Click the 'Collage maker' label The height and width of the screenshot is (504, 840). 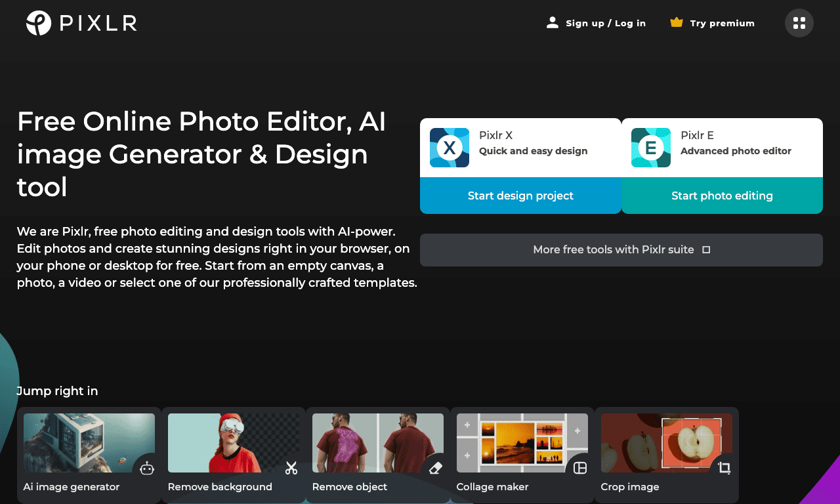click(492, 487)
